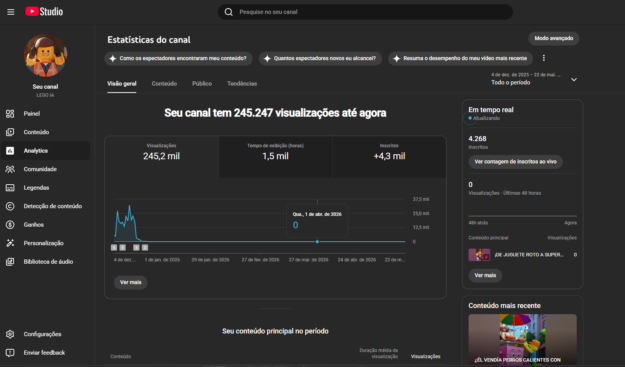Click the chart data point for 1 de abr. de 2026
The height and width of the screenshot is (367, 625).
[x=317, y=241]
